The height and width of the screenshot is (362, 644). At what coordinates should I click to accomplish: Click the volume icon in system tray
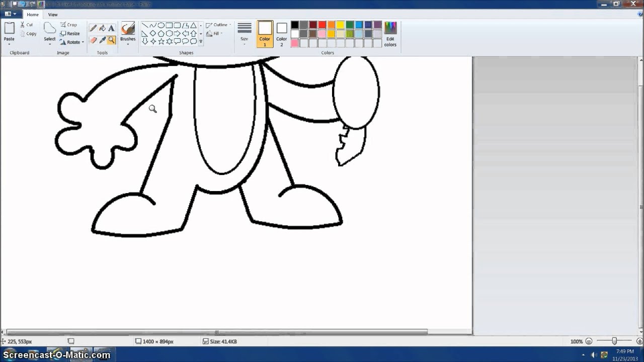(594, 355)
